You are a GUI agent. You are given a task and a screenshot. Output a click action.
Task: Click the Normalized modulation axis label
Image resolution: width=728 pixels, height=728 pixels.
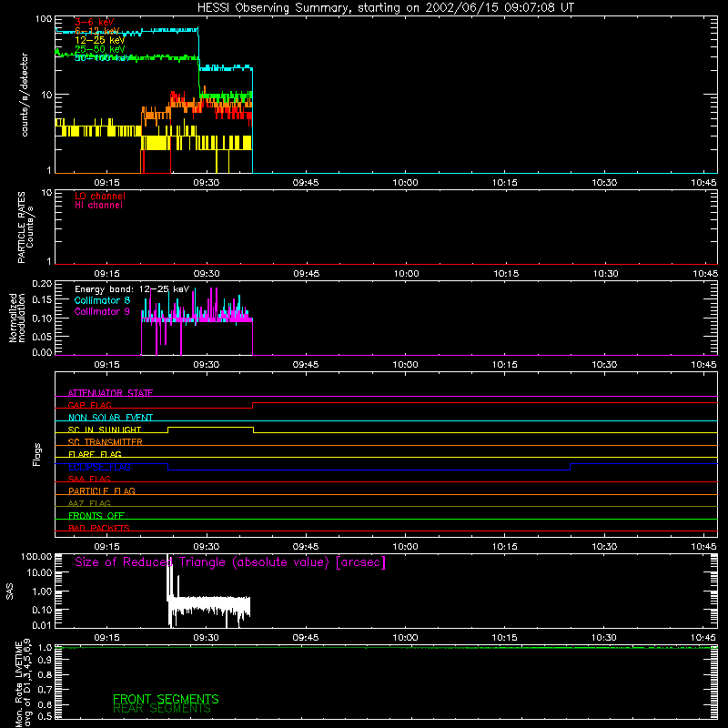click(x=16, y=318)
